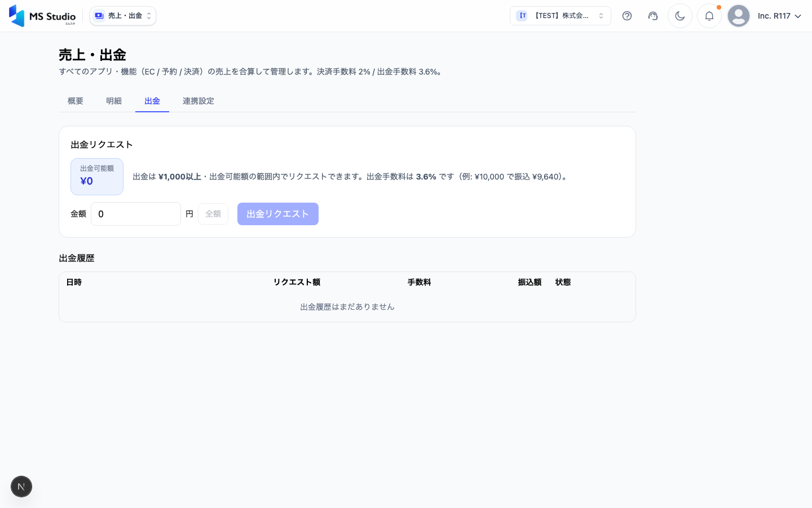
Task: Open the 売上・出金 app switcher dropdown
Action: pos(123,16)
